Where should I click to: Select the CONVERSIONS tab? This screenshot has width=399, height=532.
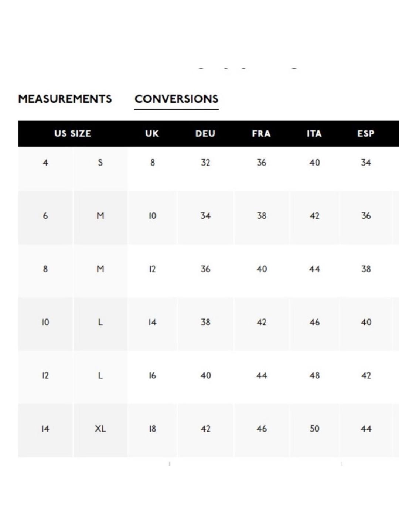pos(176,99)
